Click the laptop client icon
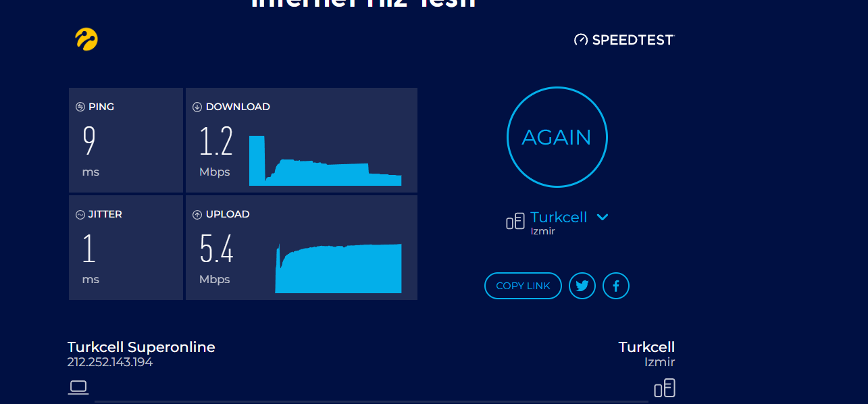868x404 pixels. coord(78,387)
